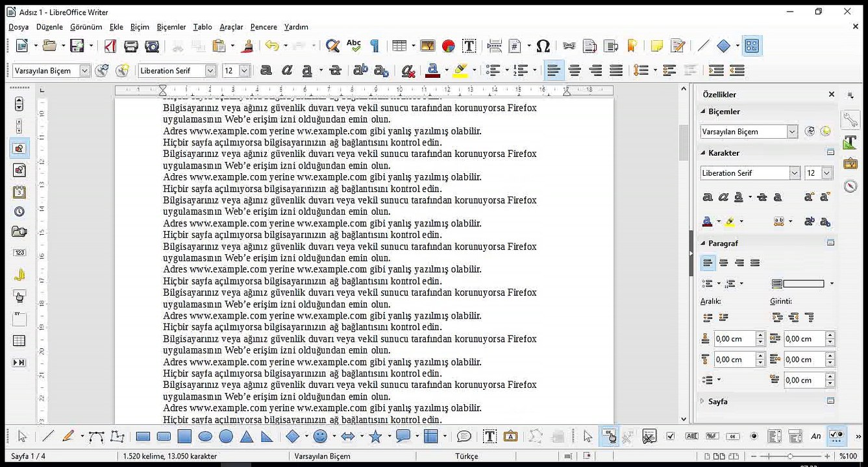The width and height of the screenshot is (868, 467).
Task: Click Clone Formatting paintbrush icon
Action: tap(247, 46)
